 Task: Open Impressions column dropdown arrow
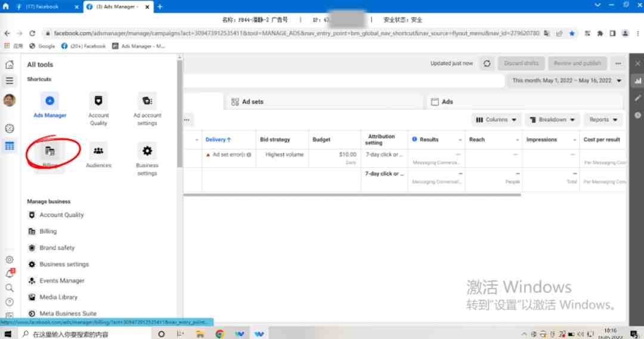point(574,140)
